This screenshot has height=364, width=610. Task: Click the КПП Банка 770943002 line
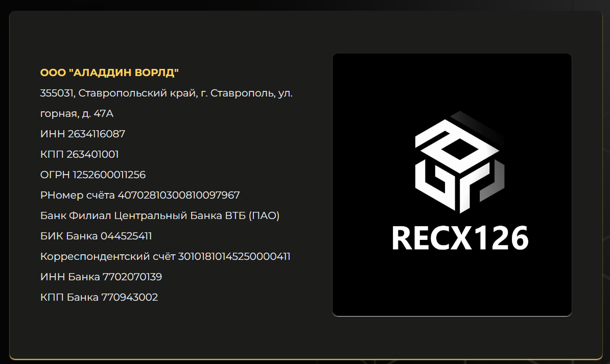99,297
